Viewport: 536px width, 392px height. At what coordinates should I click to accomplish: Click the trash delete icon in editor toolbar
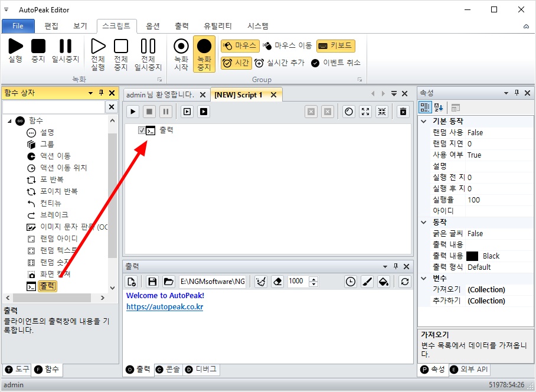(x=403, y=112)
